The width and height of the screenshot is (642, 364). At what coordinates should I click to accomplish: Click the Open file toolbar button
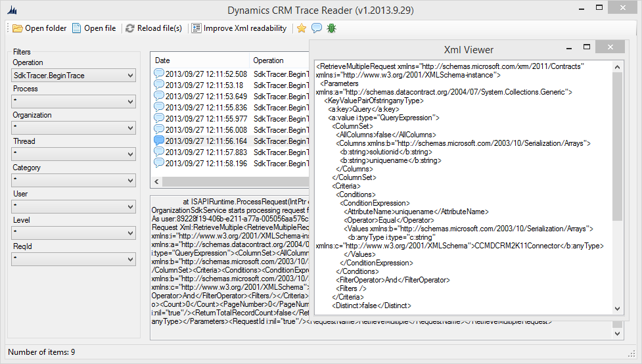point(94,28)
